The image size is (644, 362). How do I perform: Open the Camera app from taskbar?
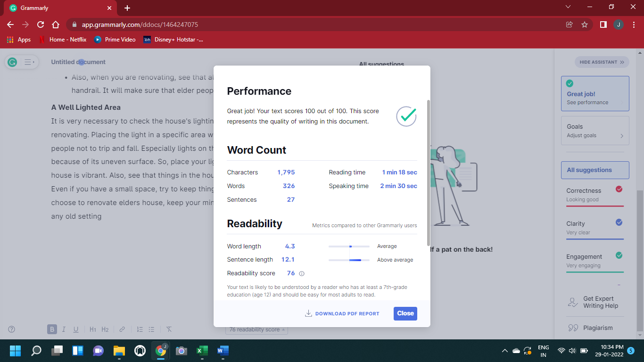pos(181,351)
